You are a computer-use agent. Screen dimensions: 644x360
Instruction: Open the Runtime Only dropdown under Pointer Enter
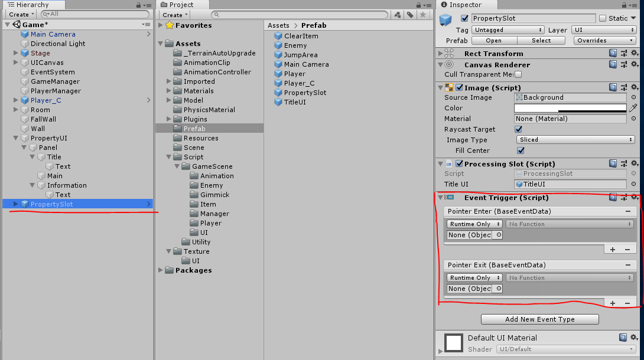pos(474,224)
